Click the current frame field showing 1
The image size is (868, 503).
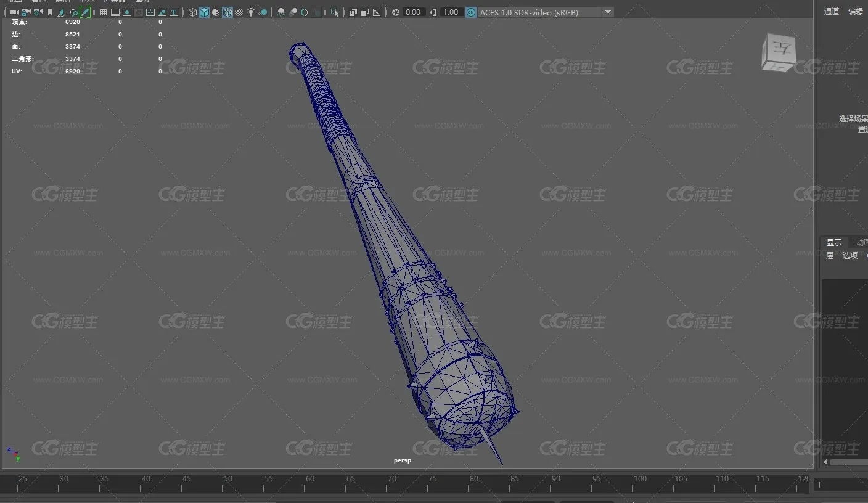tap(841, 485)
